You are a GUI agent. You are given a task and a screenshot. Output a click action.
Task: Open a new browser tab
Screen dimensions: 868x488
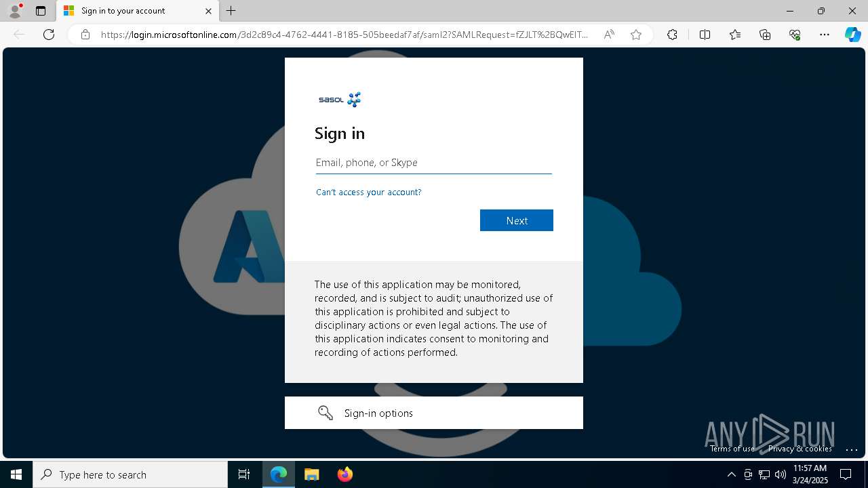231,11
